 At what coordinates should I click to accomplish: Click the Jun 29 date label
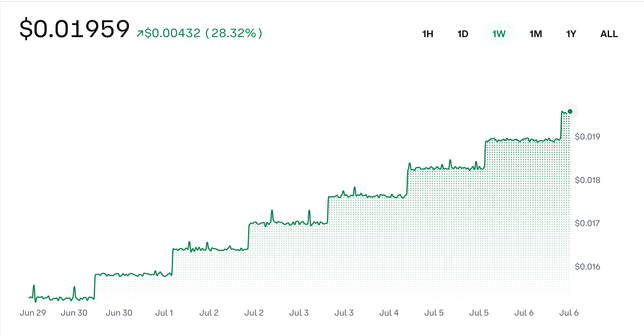pyautogui.click(x=33, y=313)
